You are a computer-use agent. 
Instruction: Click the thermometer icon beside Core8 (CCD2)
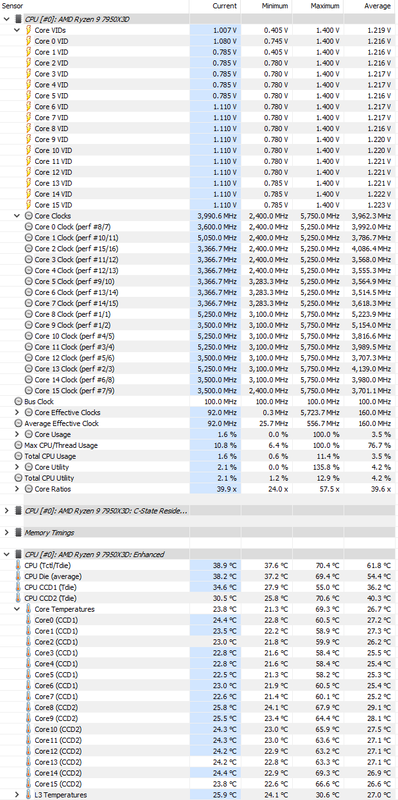tap(29, 707)
